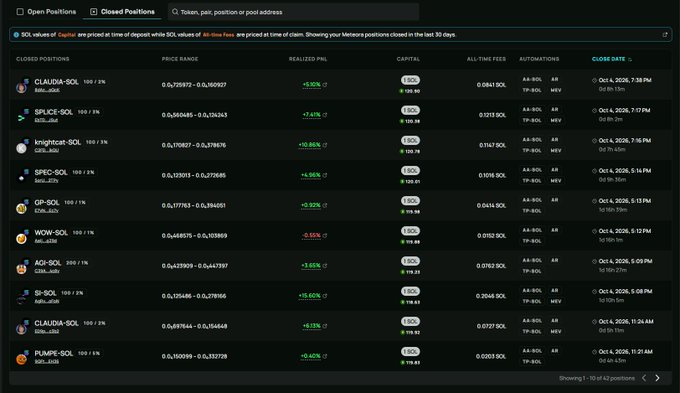Click AR automation tag in WOW-SOL row

[555, 230]
